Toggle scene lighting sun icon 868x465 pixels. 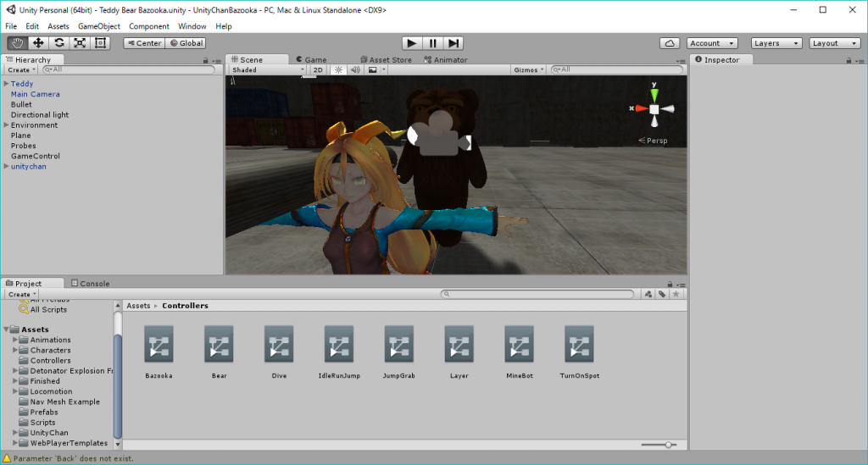338,70
